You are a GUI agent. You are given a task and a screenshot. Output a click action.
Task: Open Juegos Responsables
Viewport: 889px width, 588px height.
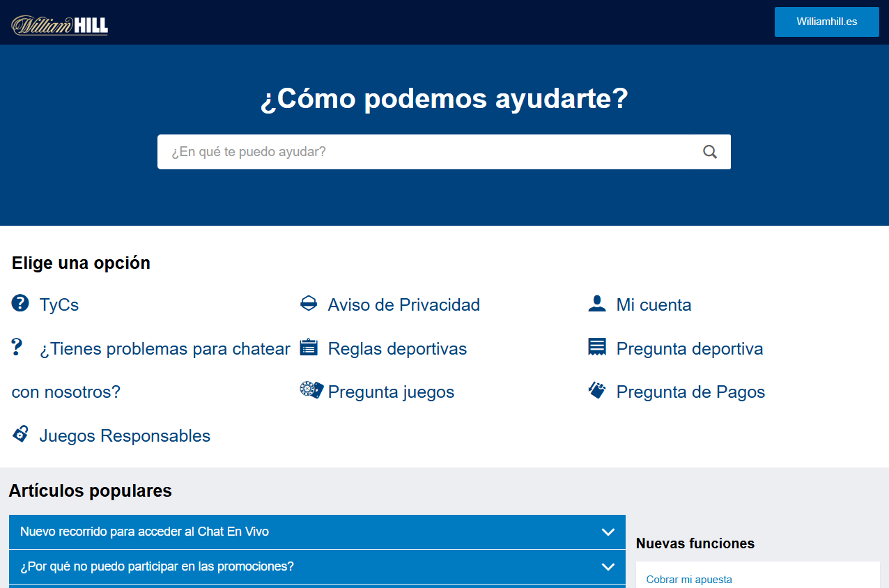(125, 436)
